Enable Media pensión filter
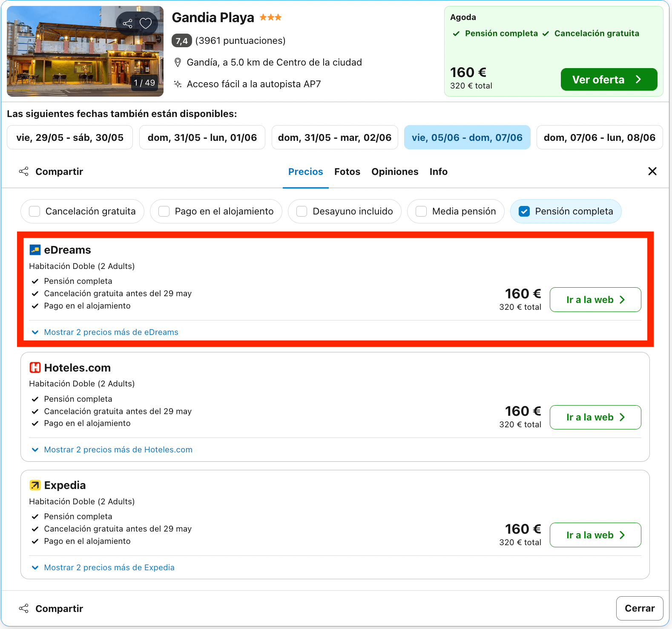 (456, 211)
